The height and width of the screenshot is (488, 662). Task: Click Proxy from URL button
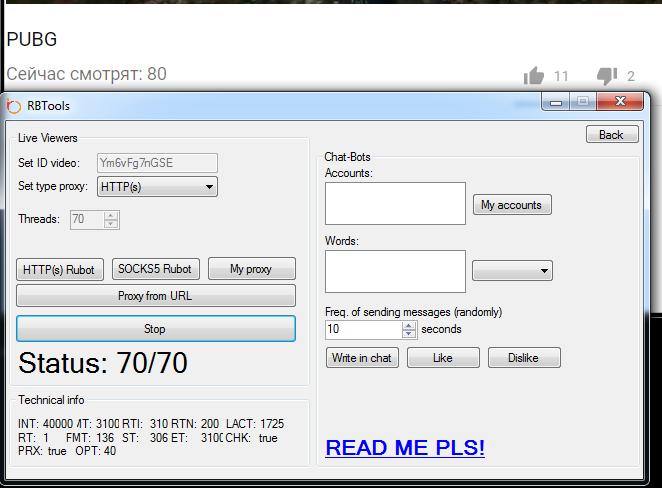click(x=155, y=296)
